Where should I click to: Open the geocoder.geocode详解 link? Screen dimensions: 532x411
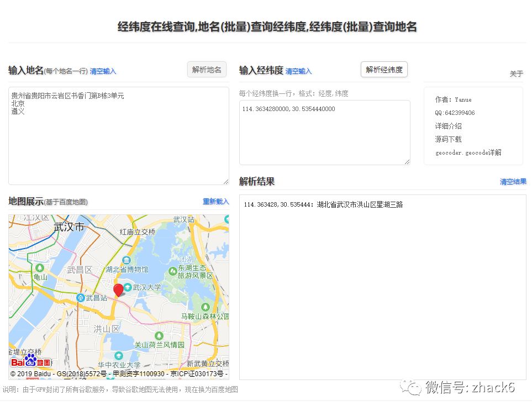coord(468,152)
